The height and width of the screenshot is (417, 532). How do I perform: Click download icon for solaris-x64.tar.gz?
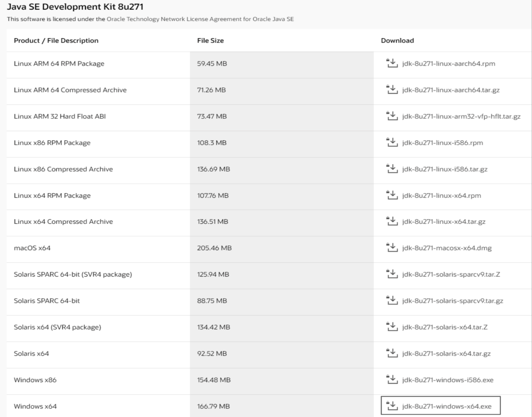[392, 353]
